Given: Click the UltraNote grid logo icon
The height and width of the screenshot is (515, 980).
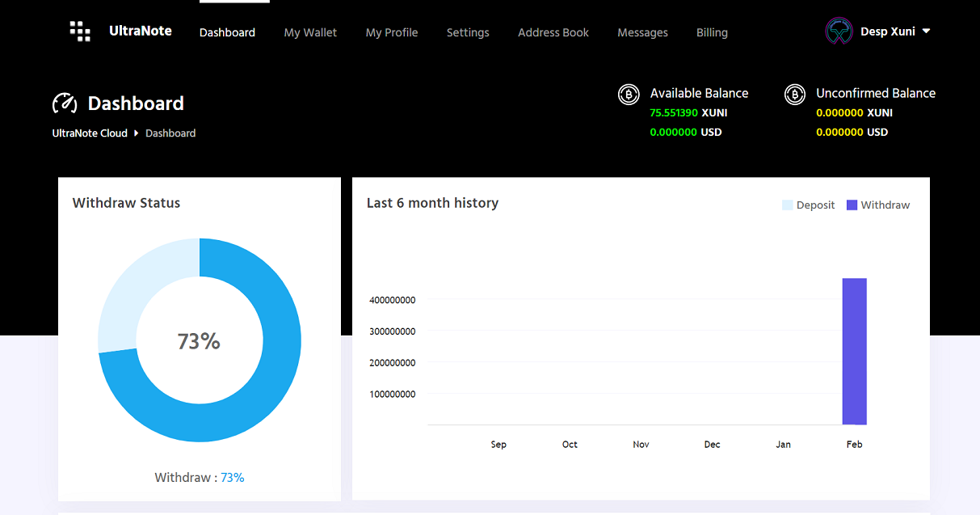Looking at the screenshot, I should 80,32.
